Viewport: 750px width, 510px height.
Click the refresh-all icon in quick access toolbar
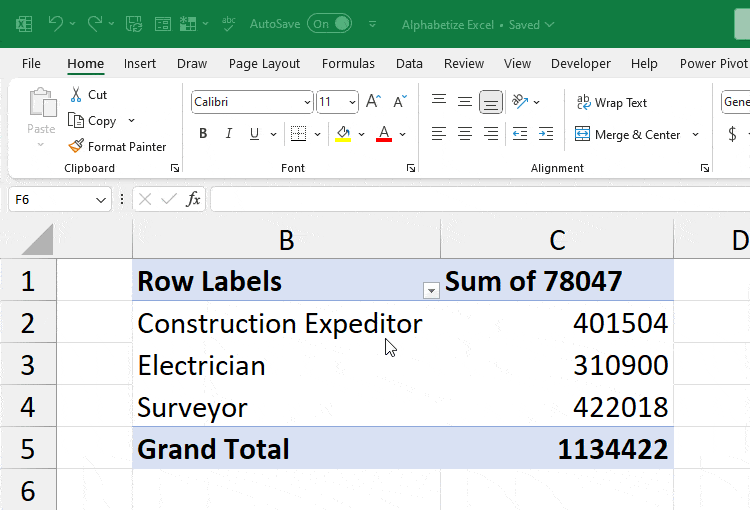133,23
